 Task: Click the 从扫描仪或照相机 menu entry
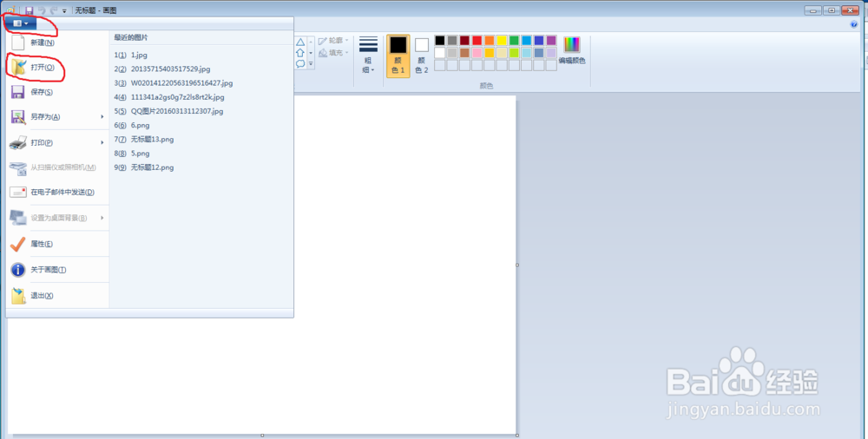tap(57, 167)
